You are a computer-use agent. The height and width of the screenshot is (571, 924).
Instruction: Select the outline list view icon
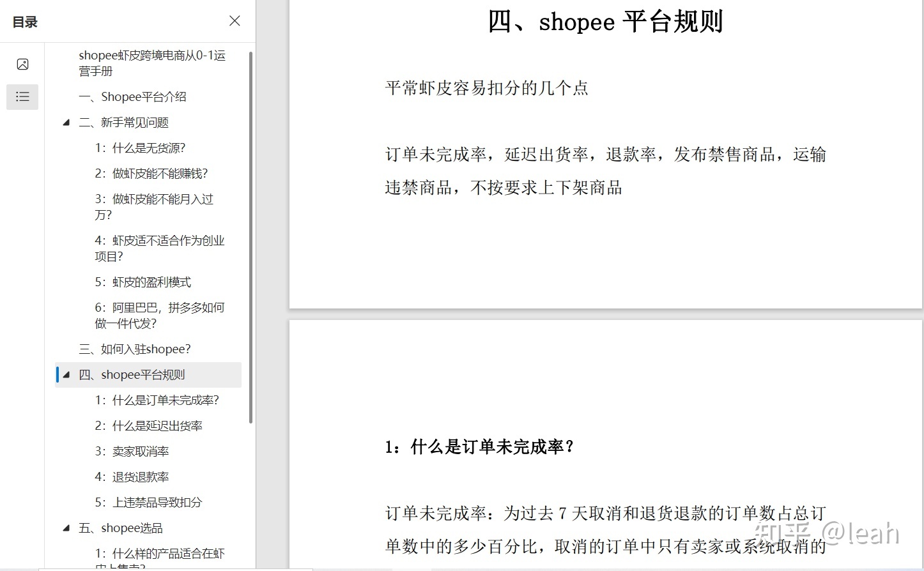(x=22, y=97)
